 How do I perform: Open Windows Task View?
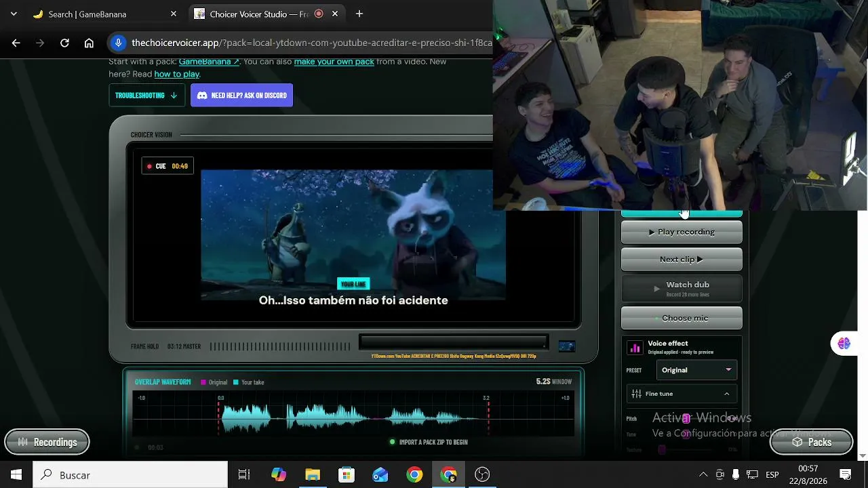click(x=244, y=475)
